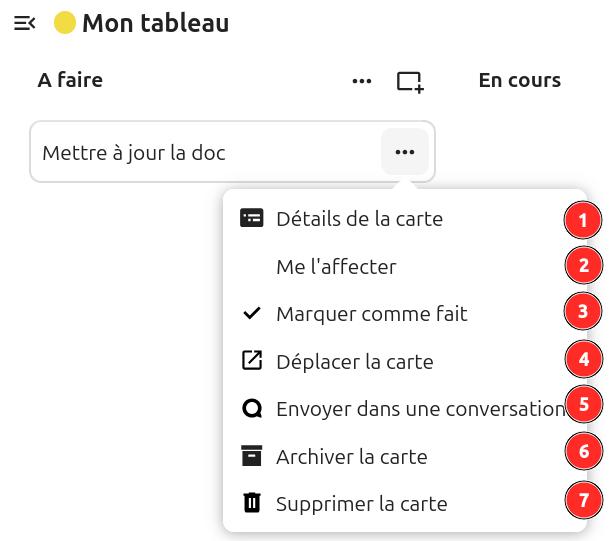Select 'Supprimer la carte' menu entry
Screen dimensions: 613x541
tap(361, 504)
